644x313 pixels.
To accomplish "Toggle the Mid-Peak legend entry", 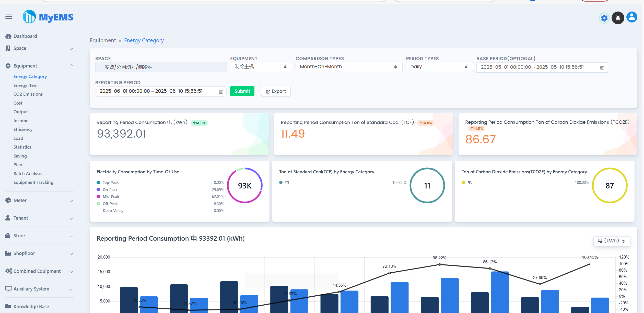I will pyautogui.click(x=111, y=197).
